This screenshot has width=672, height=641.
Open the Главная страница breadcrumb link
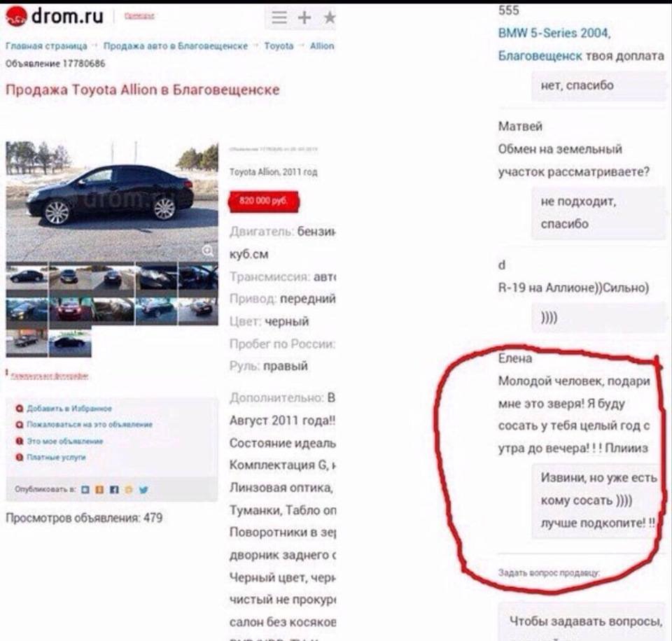(46, 46)
